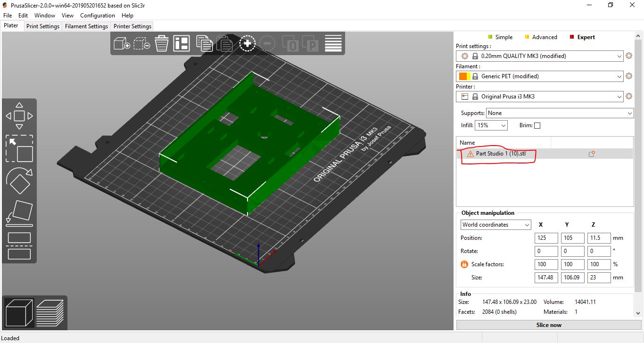Open the File menu

point(8,16)
